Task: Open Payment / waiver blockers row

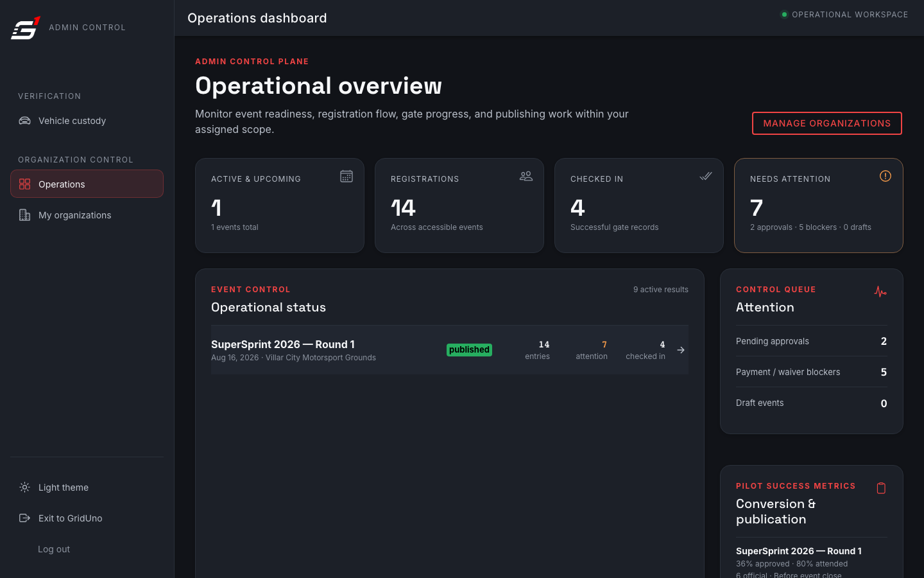Action: [x=812, y=372]
